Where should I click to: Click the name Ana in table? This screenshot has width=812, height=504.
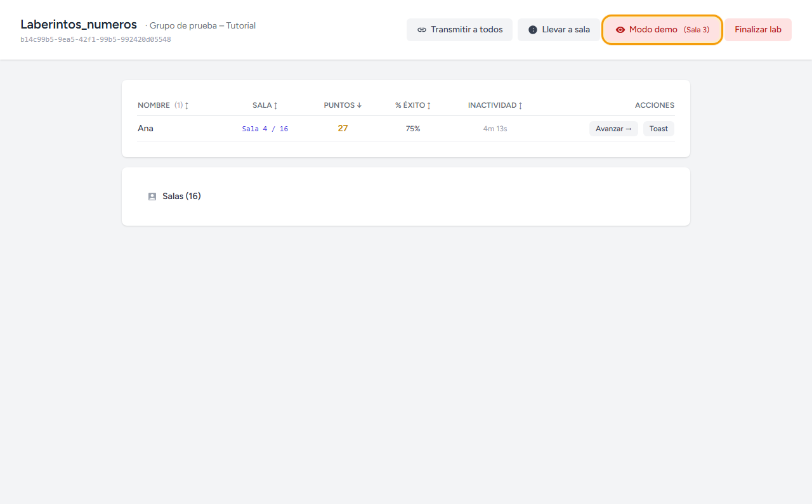point(145,128)
